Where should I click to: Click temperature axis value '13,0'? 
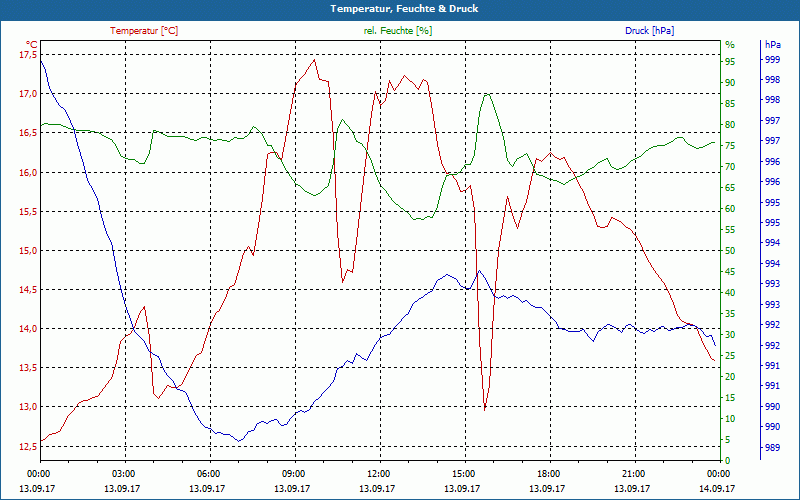(29, 407)
